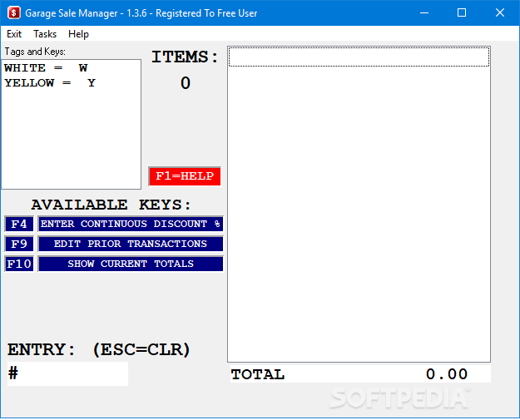Choose Show Current Totals
This screenshot has height=420, width=520.
(131, 264)
